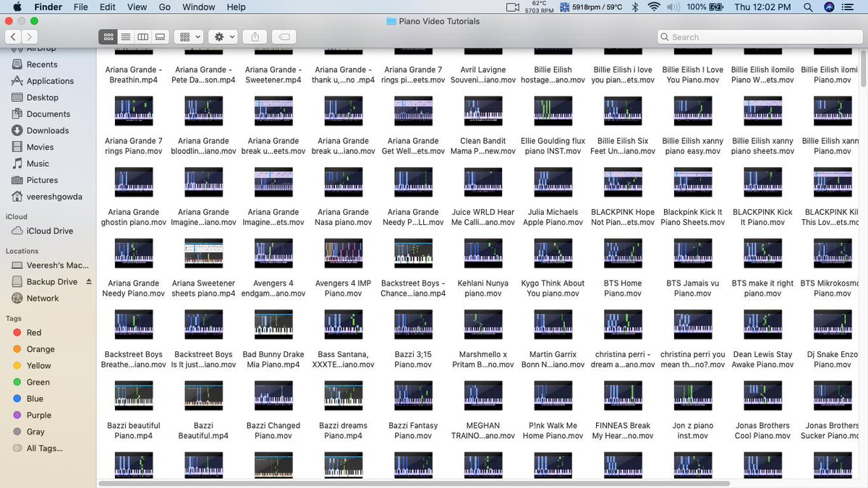The width and height of the screenshot is (868, 488).
Task: Click the Wi-Fi menu bar icon
Action: [654, 7]
